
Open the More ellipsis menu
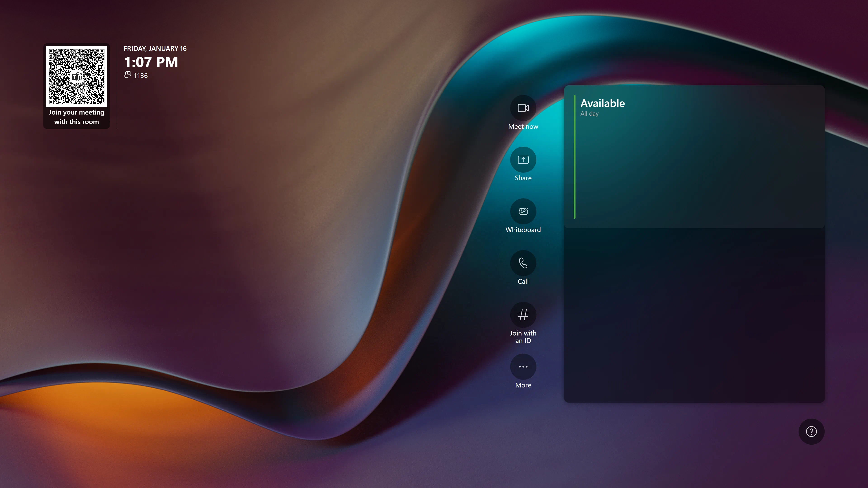coord(523,366)
